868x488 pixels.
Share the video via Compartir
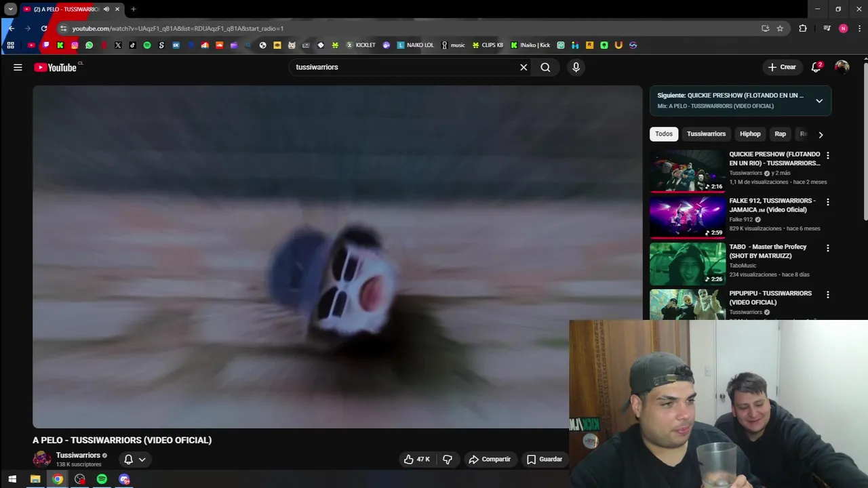pos(490,460)
